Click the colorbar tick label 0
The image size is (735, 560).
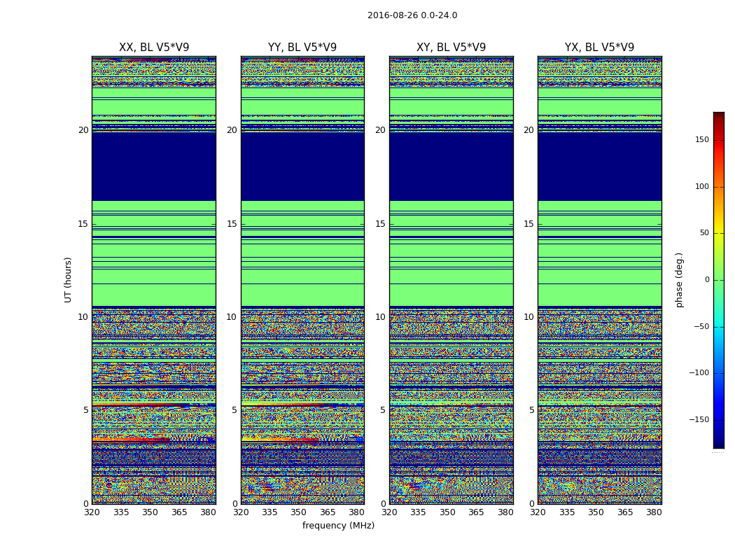pyautogui.click(x=707, y=280)
